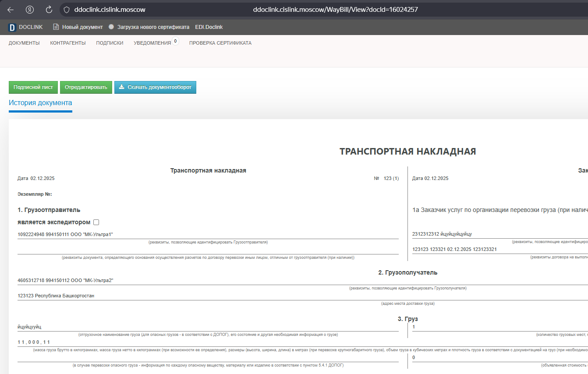Open the УВЕДОМЛЕНИЯ menu item
The width and height of the screenshot is (588, 374).
[152, 43]
